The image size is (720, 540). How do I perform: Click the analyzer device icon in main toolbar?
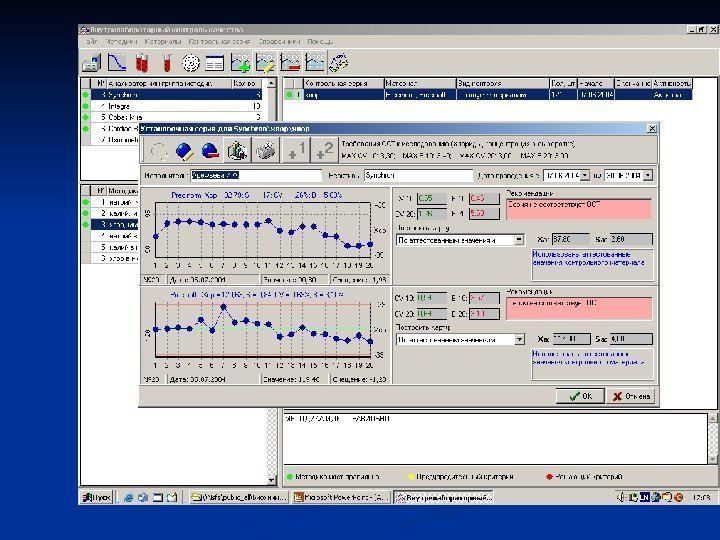(91, 62)
